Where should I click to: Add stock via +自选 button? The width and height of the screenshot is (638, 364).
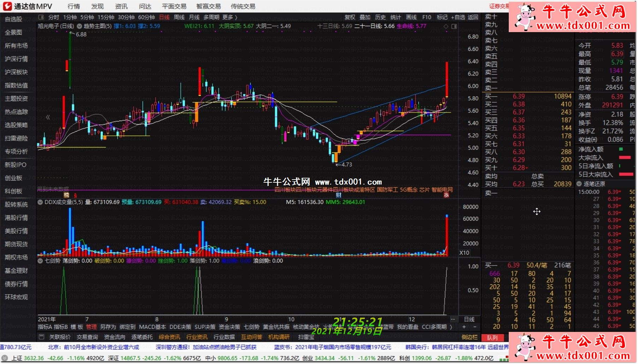[x=458, y=17]
